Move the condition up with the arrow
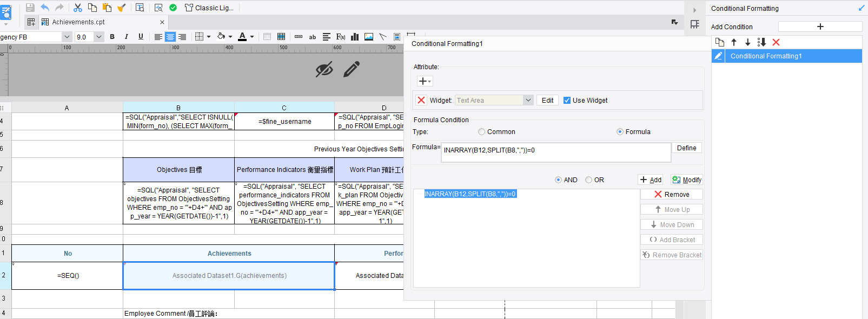 point(734,42)
